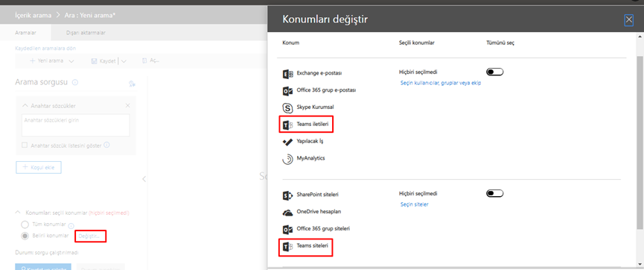Click the Exchange e-postası label
Screen dimensions: 644x270
[319, 73]
